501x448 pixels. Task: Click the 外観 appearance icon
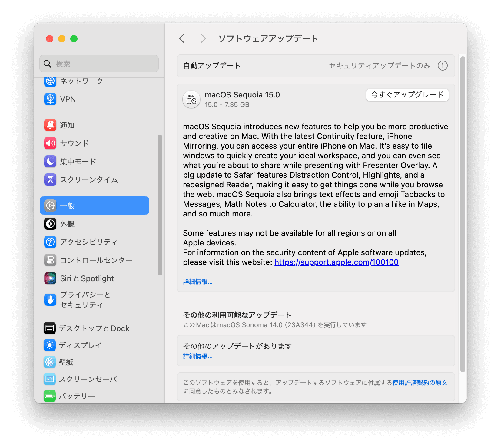pyautogui.click(x=50, y=224)
